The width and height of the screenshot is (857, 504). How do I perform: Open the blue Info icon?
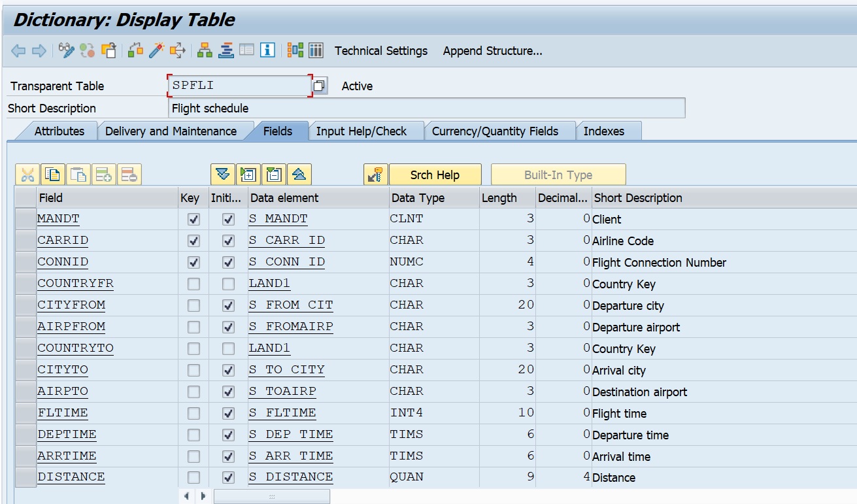[267, 50]
